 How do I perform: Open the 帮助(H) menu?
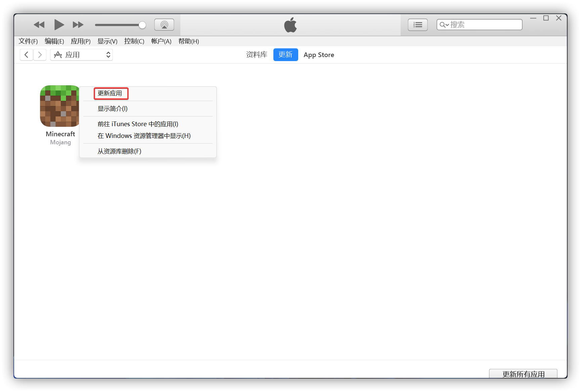pos(189,41)
